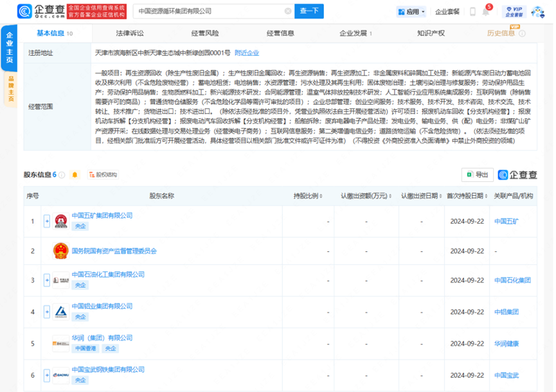This screenshot has width=556, height=392.
Task: Click the 央企 tag under 中国宝武钢铁集团
Action: coord(80,380)
